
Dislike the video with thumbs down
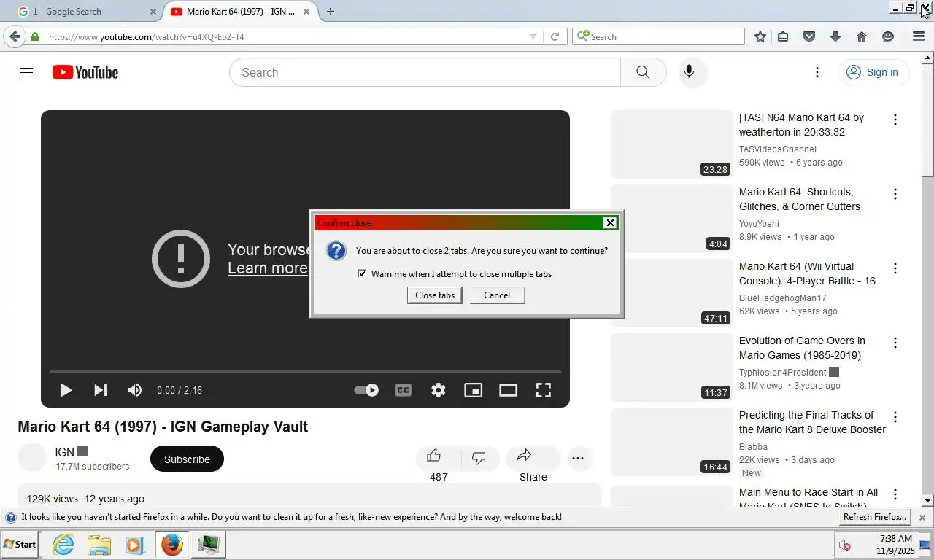click(479, 458)
